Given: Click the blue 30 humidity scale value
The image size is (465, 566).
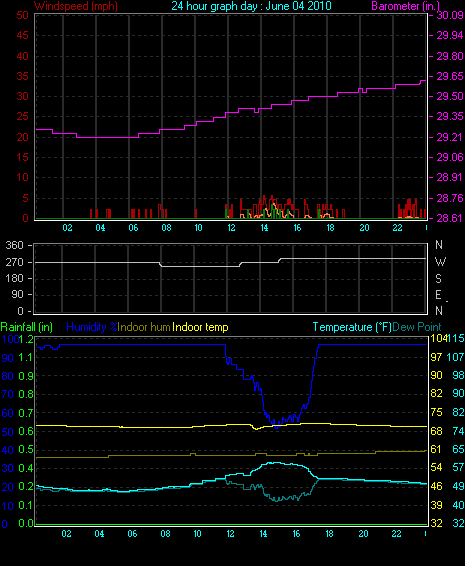Looking at the screenshot, I should pos(8,469).
